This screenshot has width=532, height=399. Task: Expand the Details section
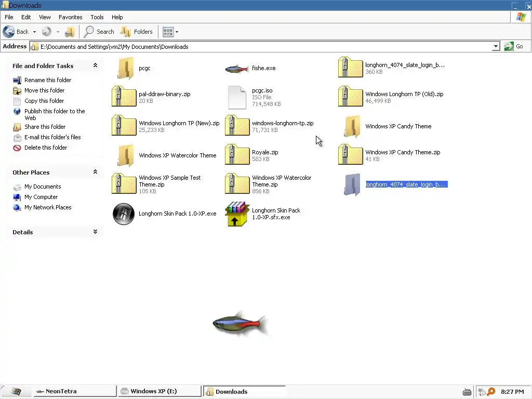[x=96, y=232]
